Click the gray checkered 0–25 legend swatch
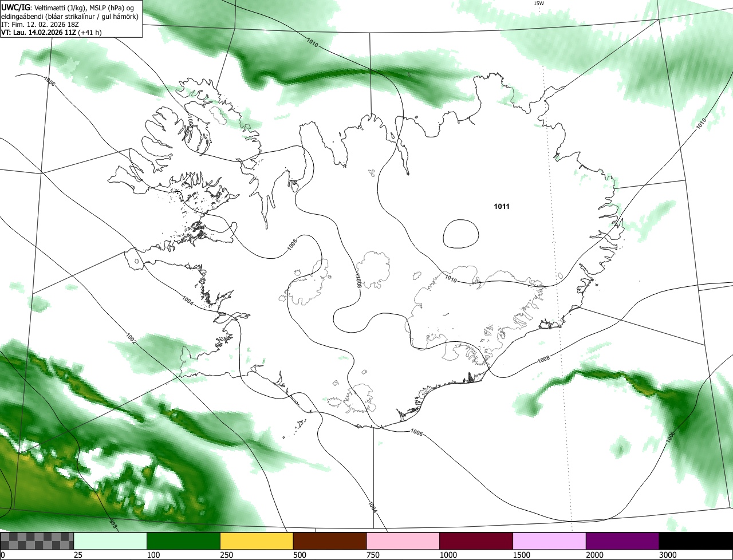Image resolution: width=733 pixels, height=560 pixels. (37, 541)
